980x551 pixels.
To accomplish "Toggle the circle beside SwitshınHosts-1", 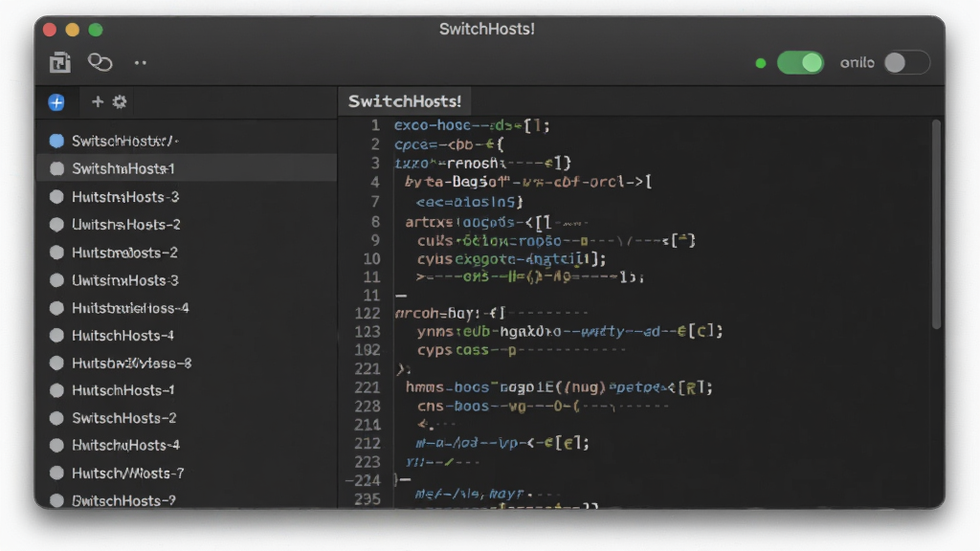I will [56, 168].
